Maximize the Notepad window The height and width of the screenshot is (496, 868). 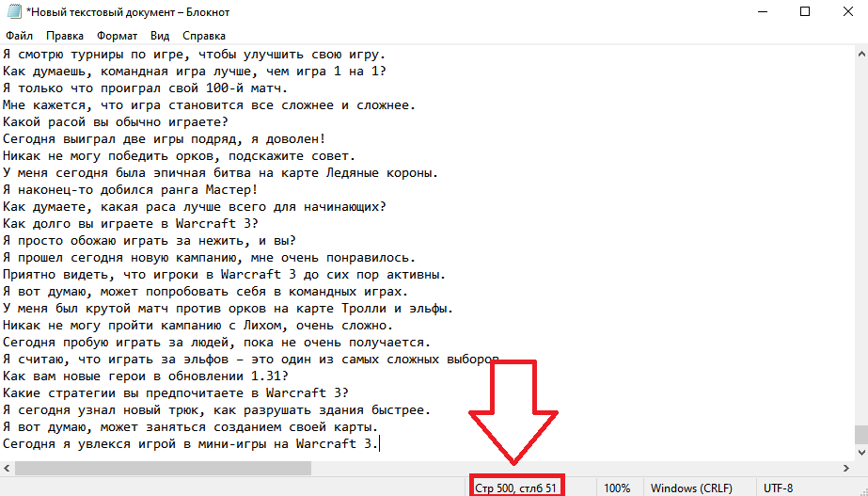tap(805, 12)
